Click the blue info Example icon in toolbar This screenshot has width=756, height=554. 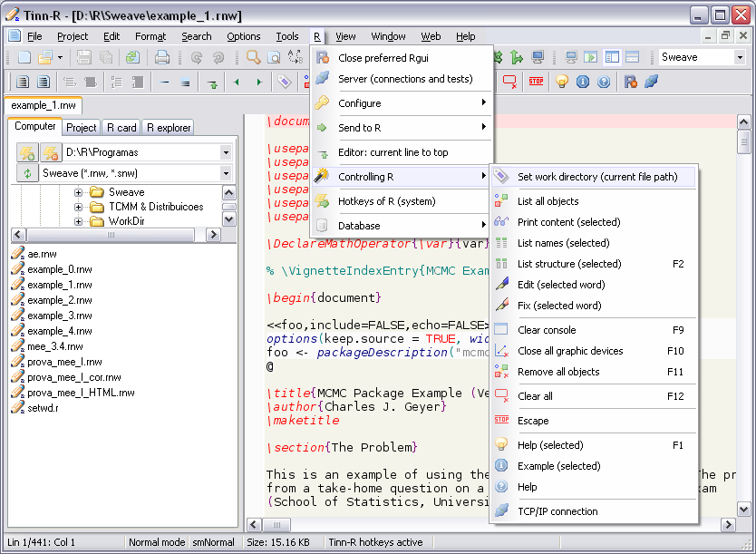[x=583, y=82]
